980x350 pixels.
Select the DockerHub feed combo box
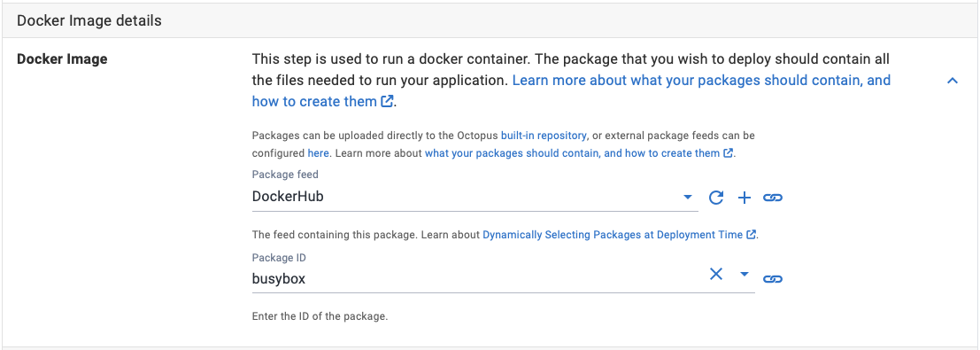475,197
